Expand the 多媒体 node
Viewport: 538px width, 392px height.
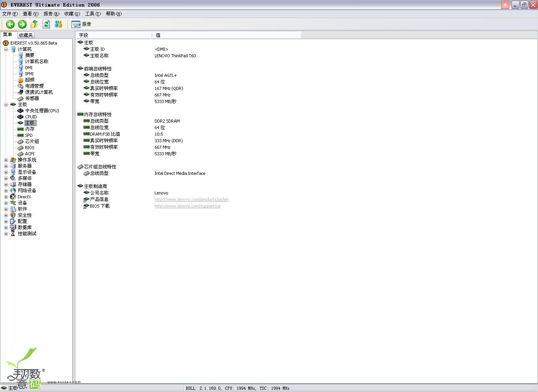[x=6, y=178]
